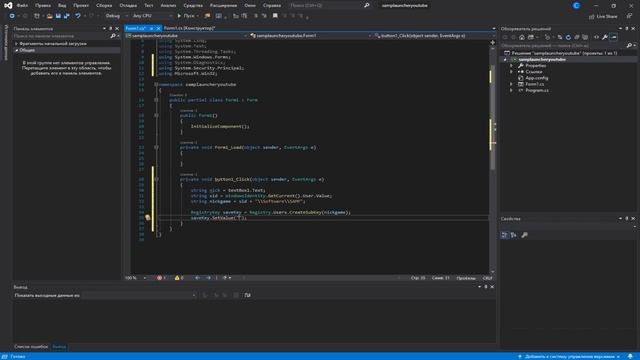Collapse the namespace samplauncheryoutube outline

point(156,84)
